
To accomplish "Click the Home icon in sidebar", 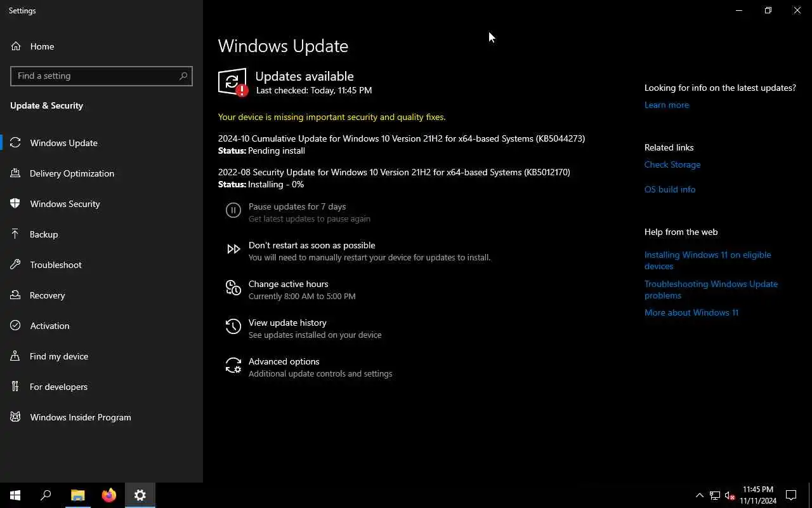I will pyautogui.click(x=16, y=46).
